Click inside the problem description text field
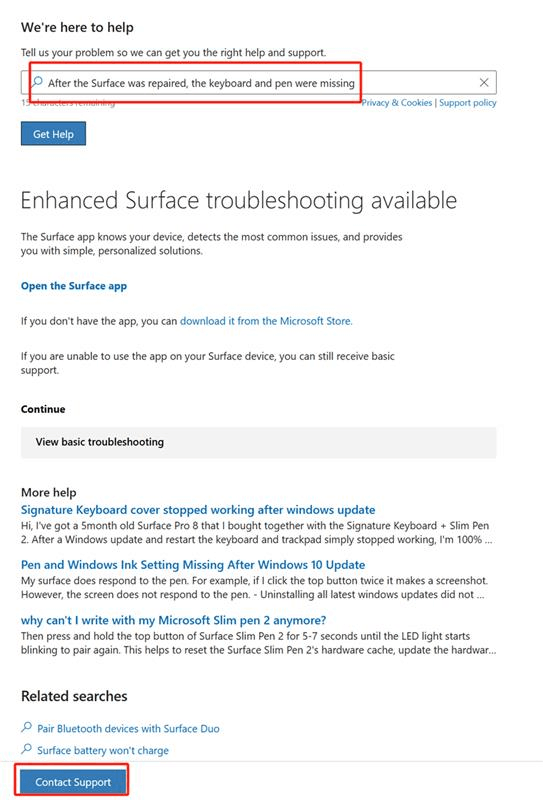Image resolution: width=543 pixels, height=800 pixels. pos(258,82)
